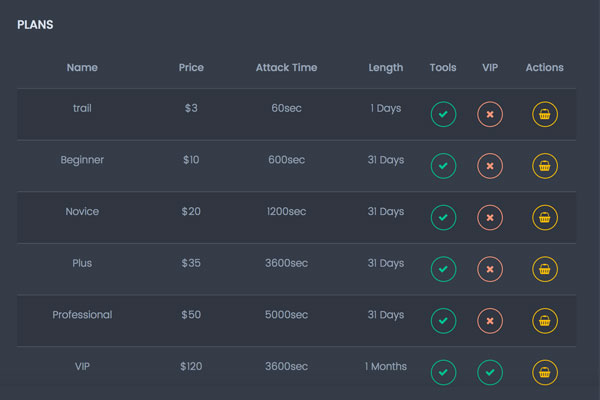Click the VIP cross icon for Professional
This screenshot has height=400, width=600.
click(x=490, y=321)
